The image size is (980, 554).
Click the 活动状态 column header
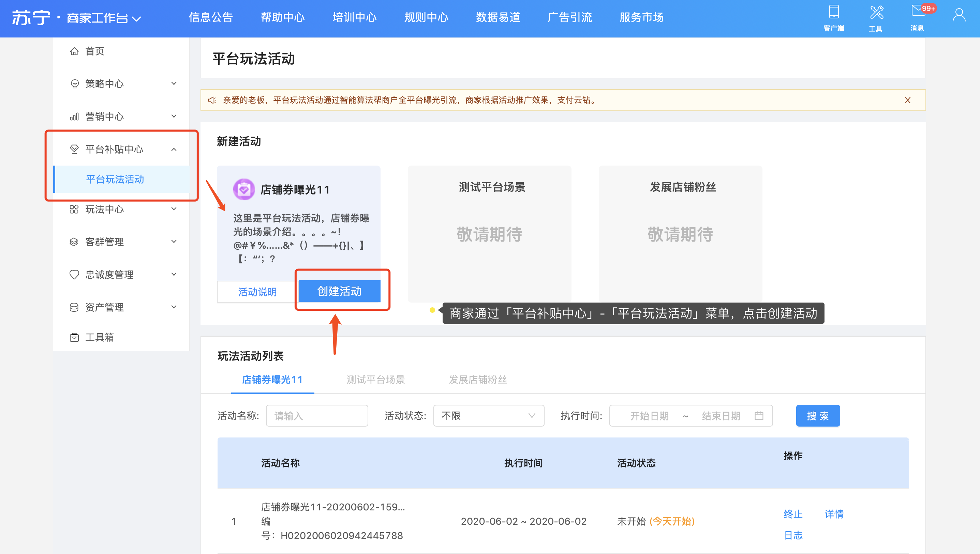click(x=637, y=463)
